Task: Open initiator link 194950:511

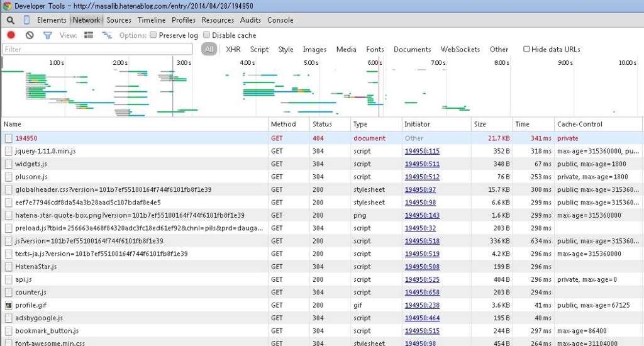Action: point(422,164)
